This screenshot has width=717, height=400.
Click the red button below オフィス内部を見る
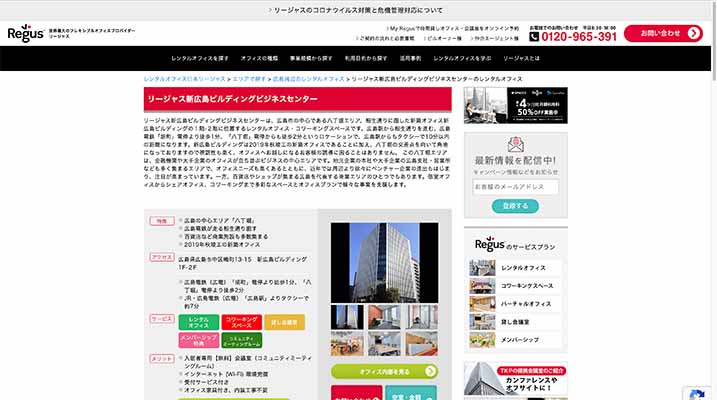pyautogui.click(x=357, y=393)
